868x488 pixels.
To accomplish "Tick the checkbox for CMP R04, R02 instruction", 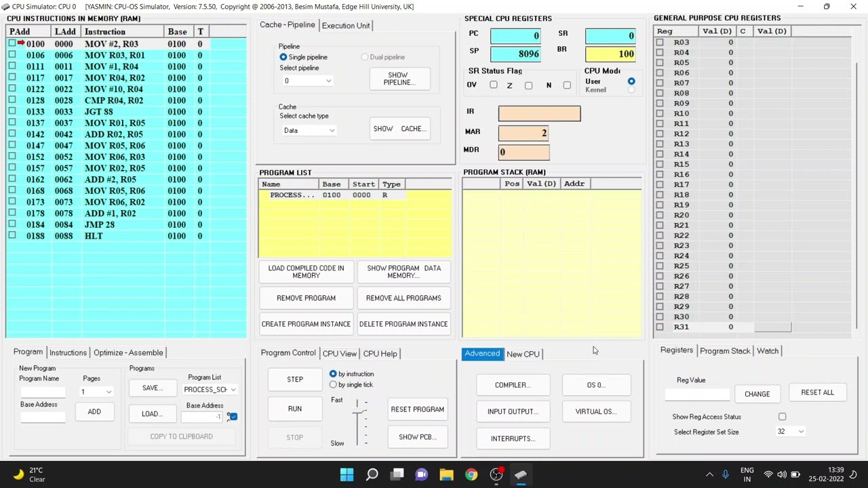I will click(12, 100).
